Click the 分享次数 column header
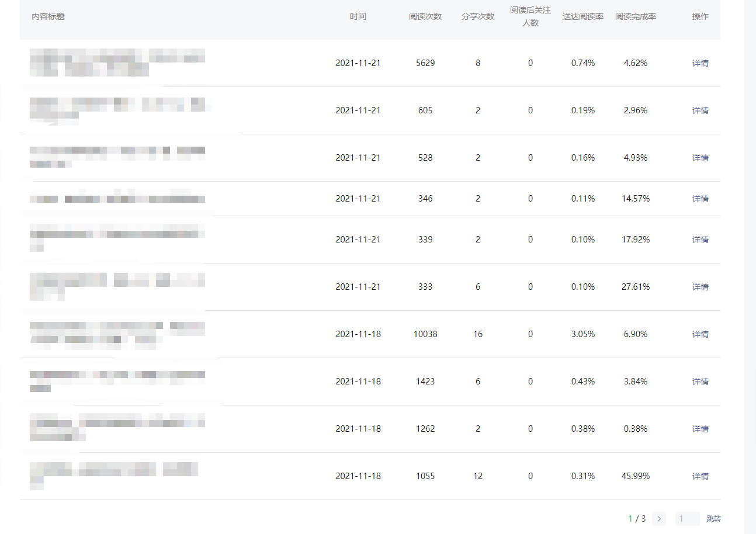Viewport: 756px width, 534px height. (x=478, y=16)
